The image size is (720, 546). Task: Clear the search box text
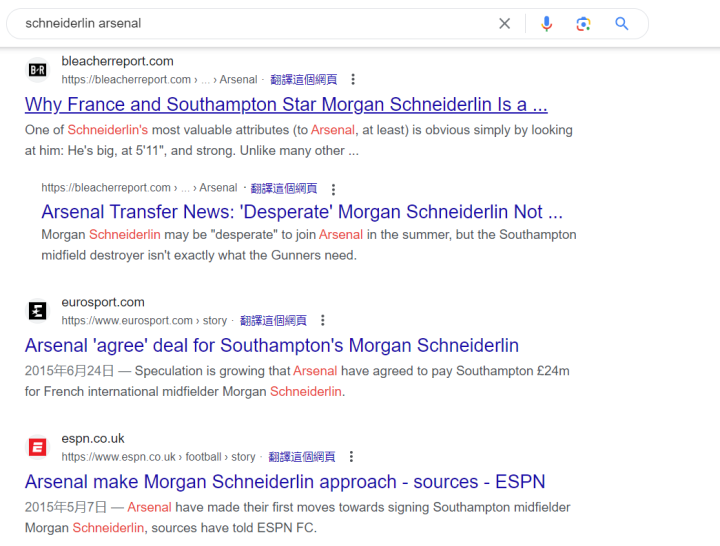(x=505, y=23)
